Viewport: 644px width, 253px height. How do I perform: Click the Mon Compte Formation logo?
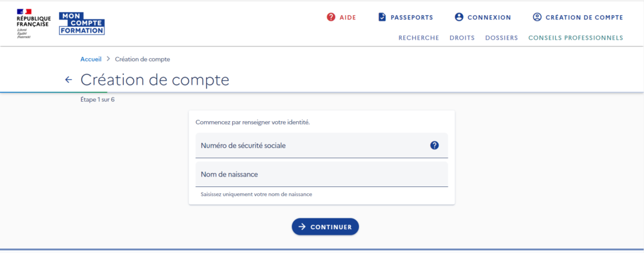82,23
